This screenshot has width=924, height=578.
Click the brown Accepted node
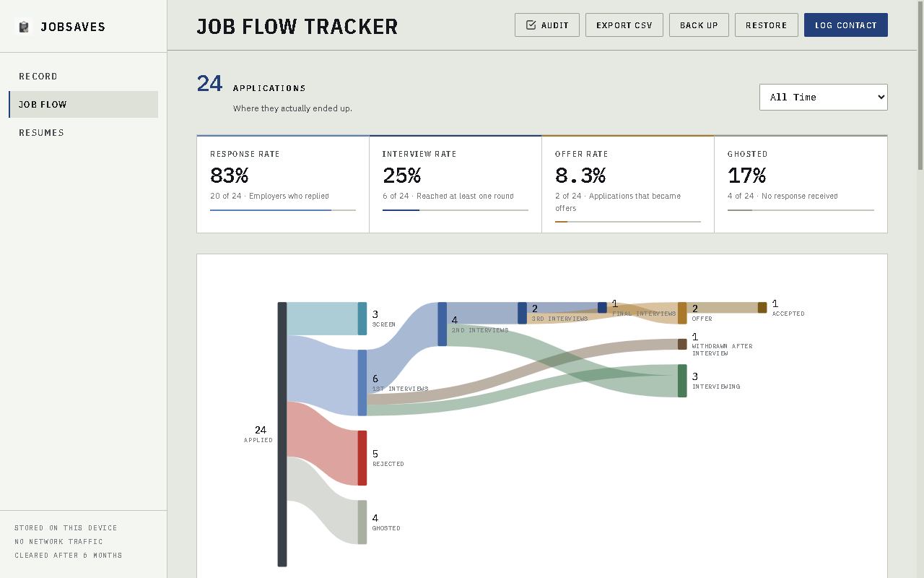click(x=762, y=308)
